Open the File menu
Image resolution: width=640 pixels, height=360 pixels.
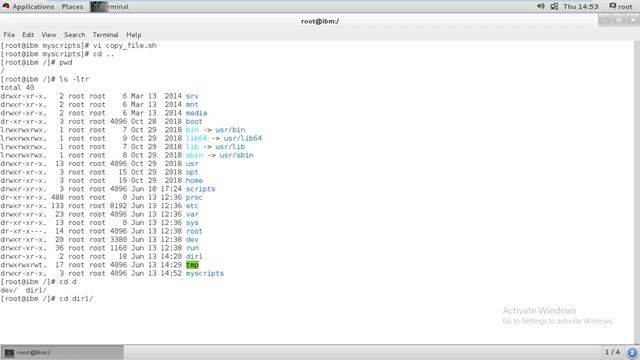[x=9, y=35]
